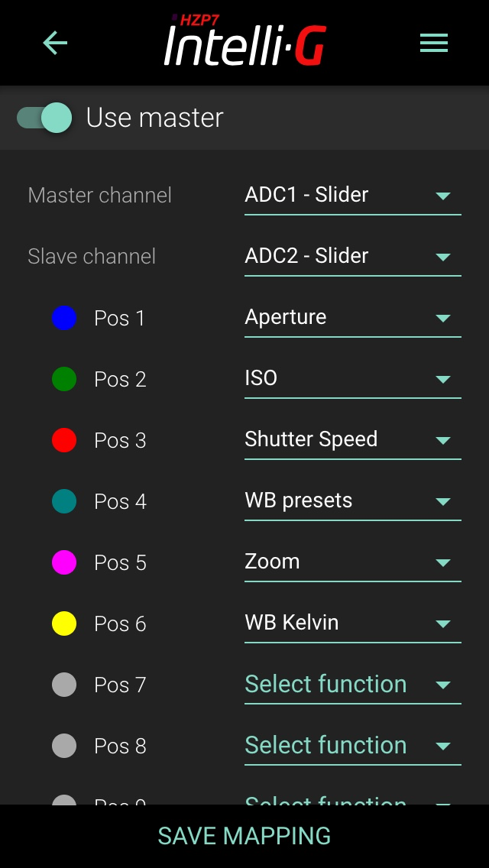Select a function for Pos 8
Image resolution: width=489 pixels, height=868 pixels.
point(352,746)
